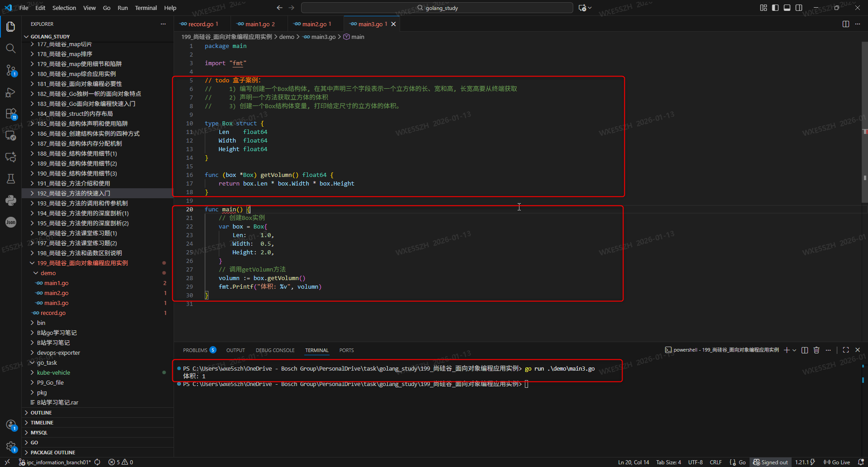Switch to the PROBLEMS panel tab
The width and height of the screenshot is (868, 467).
tap(199, 350)
